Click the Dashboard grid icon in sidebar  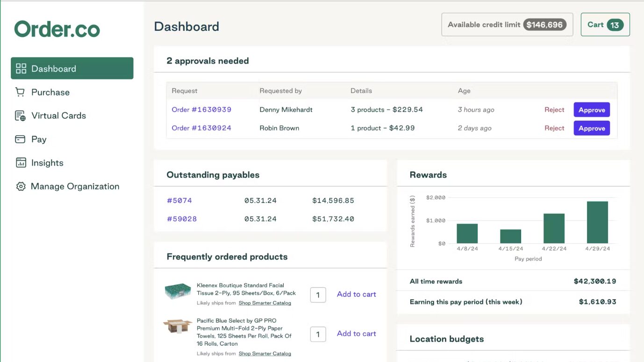click(21, 69)
